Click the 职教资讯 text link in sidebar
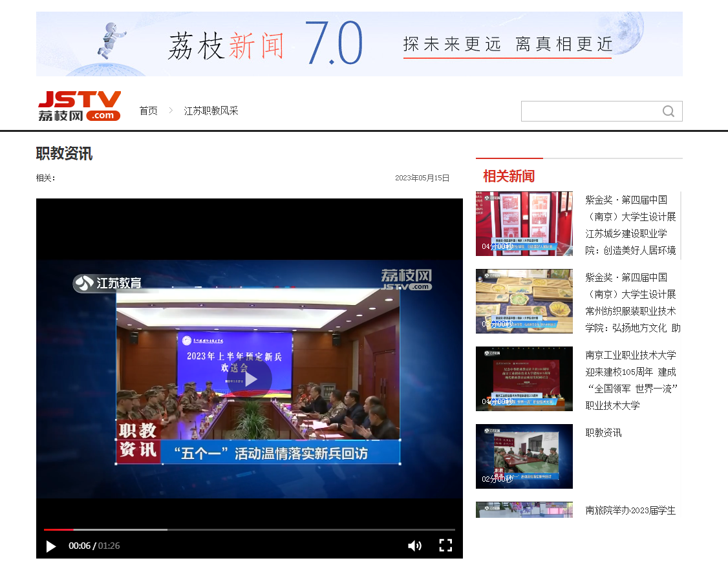This screenshot has height=576, width=728. click(603, 432)
